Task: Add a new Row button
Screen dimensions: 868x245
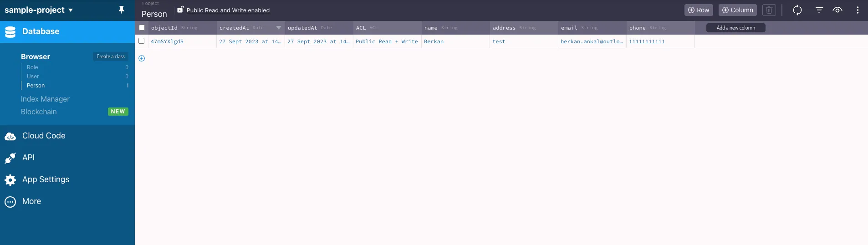Action: 699,10
